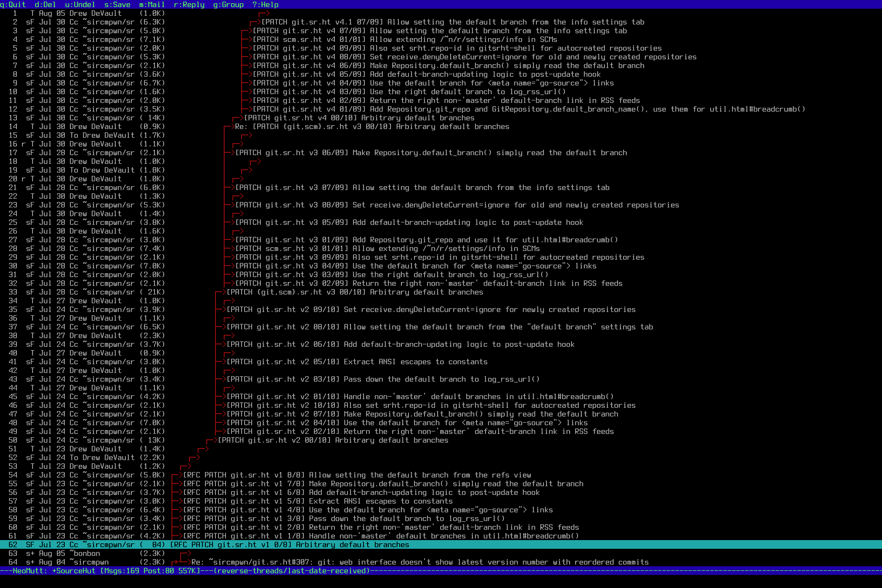Click g:Group shortcut in the top bar
882x588 pixels.
coord(228,5)
